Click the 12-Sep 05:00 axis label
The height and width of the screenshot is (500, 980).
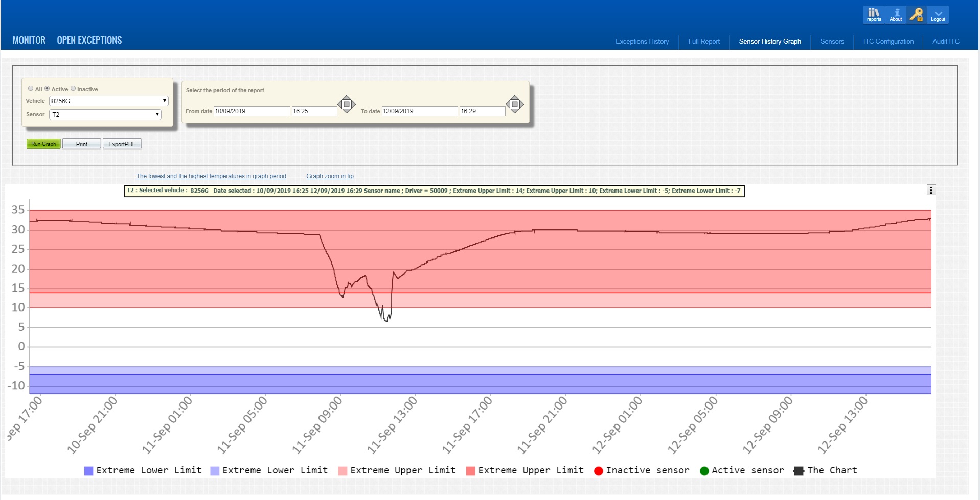coord(693,425)
